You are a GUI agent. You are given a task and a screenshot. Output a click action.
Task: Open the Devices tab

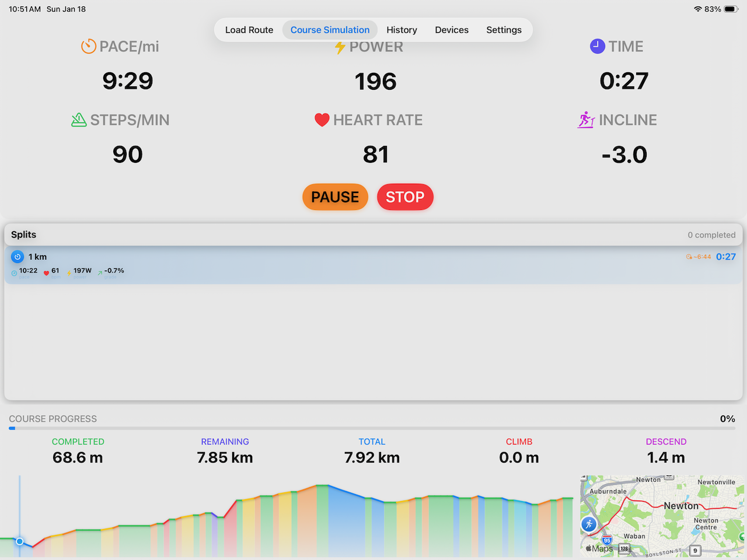[452, 30]
